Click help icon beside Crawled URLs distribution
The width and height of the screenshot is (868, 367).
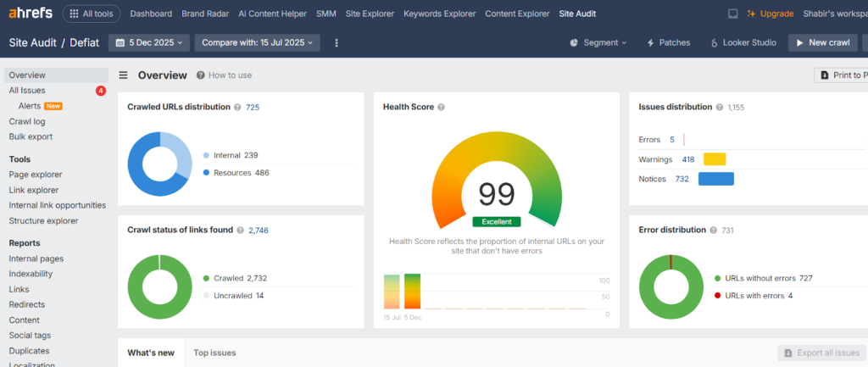coord(237,108)
